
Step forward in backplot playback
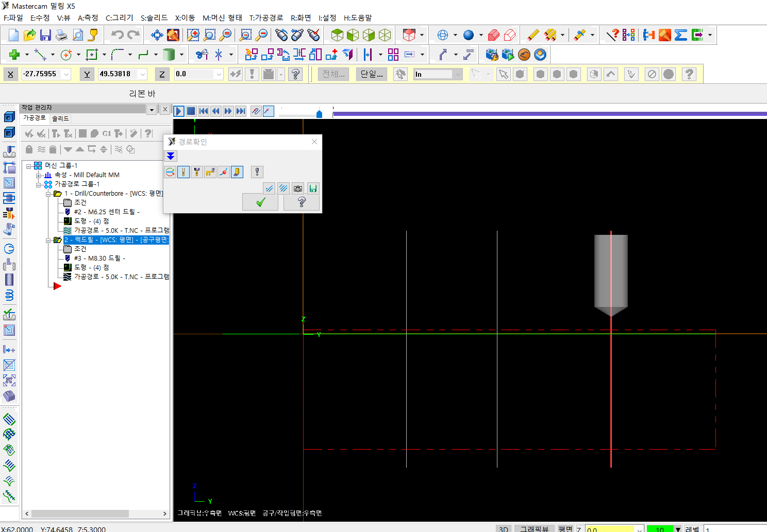click(228, 111)
